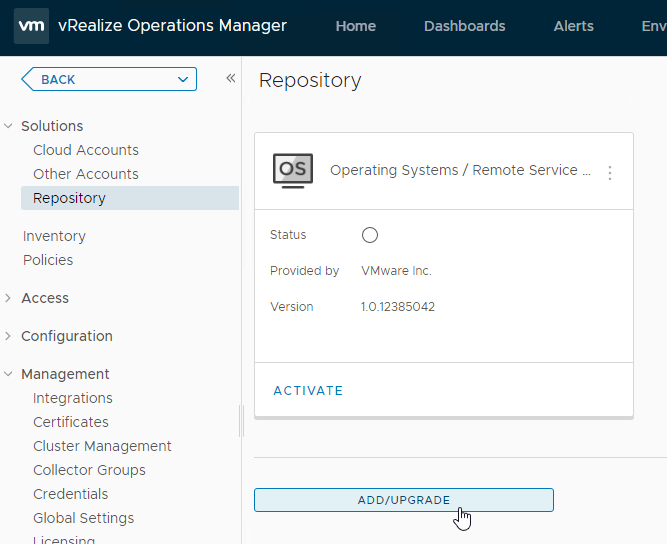Viewport: 667px width, 544px height.
Task: Collapse the sidebar with double-chevron icon
Action: (x=231, y=78)
